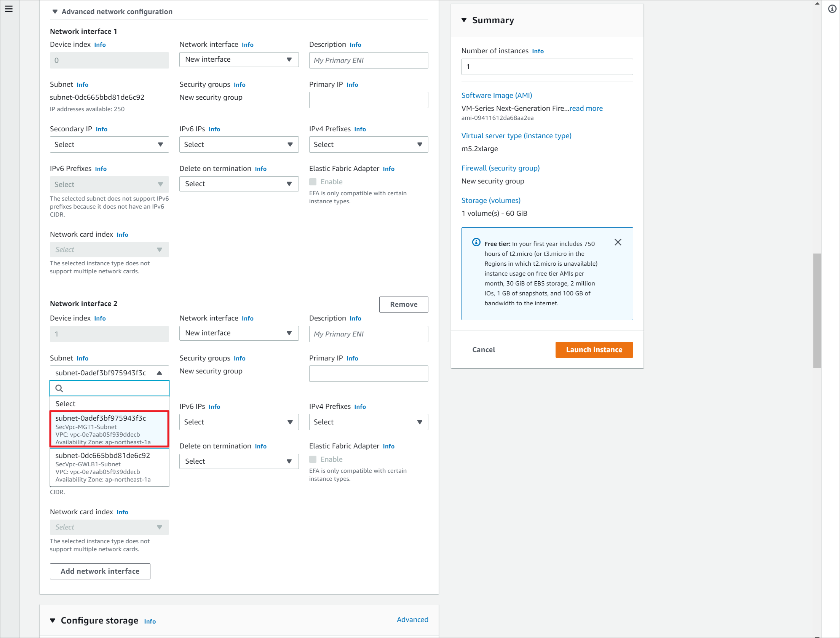Click the Remove button for interface 2
The image size is (840, 638).
tap(404, 305)
